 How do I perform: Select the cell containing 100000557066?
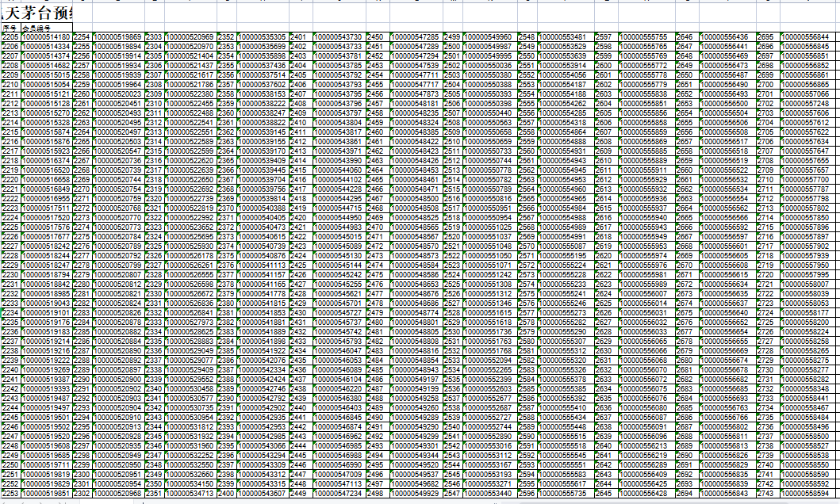(x=808, y=94)
